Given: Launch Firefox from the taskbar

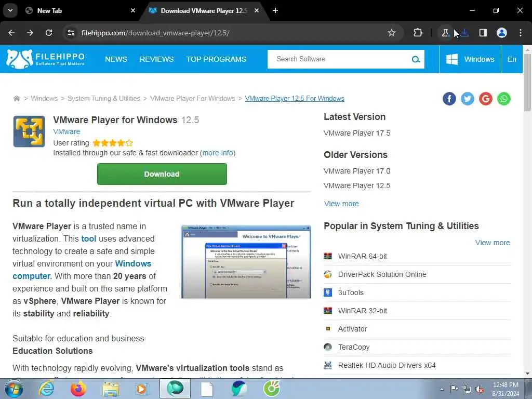Looking at the screenshot, I should tap(78, 389).
